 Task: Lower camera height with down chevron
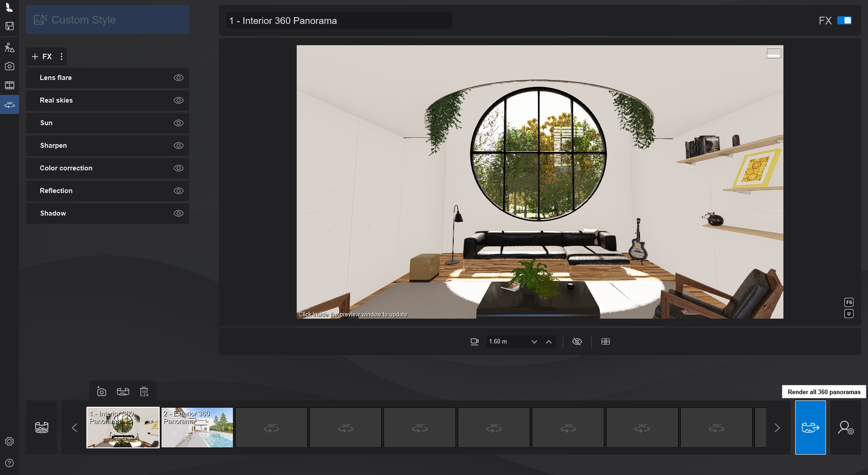pyautogui.click(x=534, y=342)
